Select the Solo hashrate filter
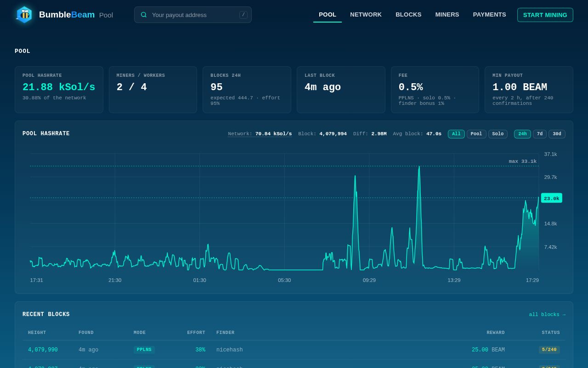Screen dimensions: 588x368 pyautogui.click(x=498, y=134)
